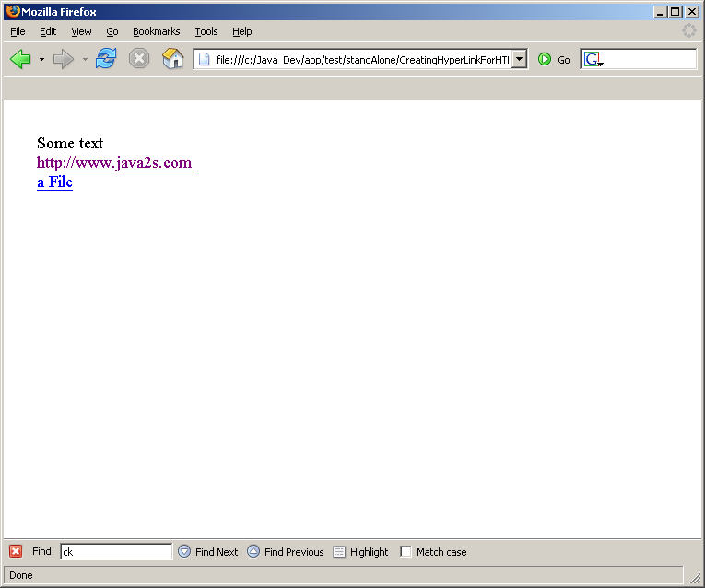Image resolution: width=705 pixels, height=588 pixels.
Task: Close the Find bar with red X
Action: pos(16,551)
